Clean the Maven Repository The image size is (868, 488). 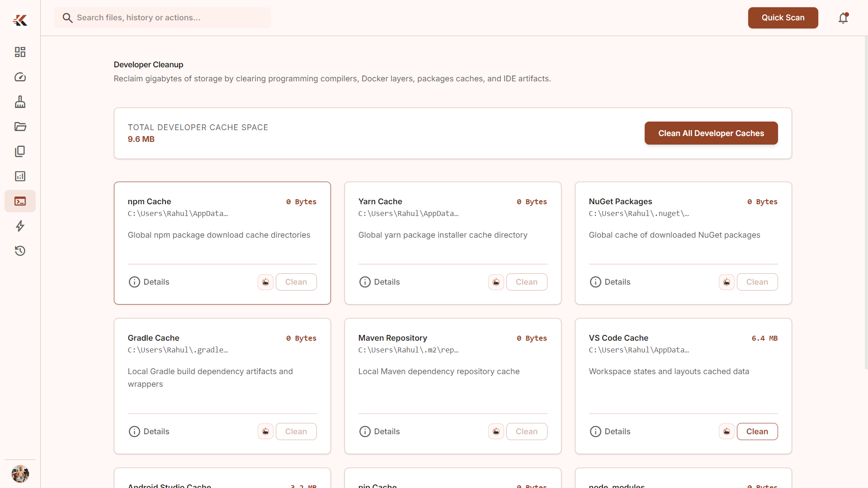(x=527, y=432)
